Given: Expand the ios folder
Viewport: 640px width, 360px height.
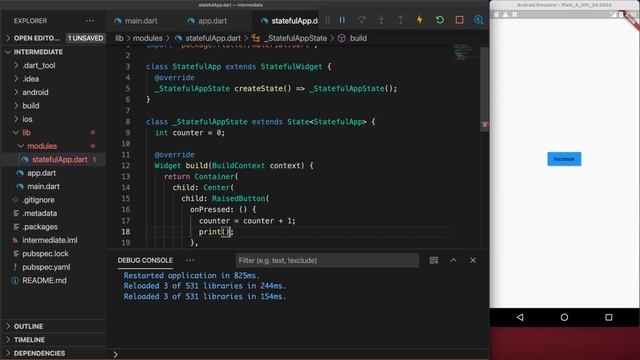Looking at the screenshot, I should [x=27, y=119].
